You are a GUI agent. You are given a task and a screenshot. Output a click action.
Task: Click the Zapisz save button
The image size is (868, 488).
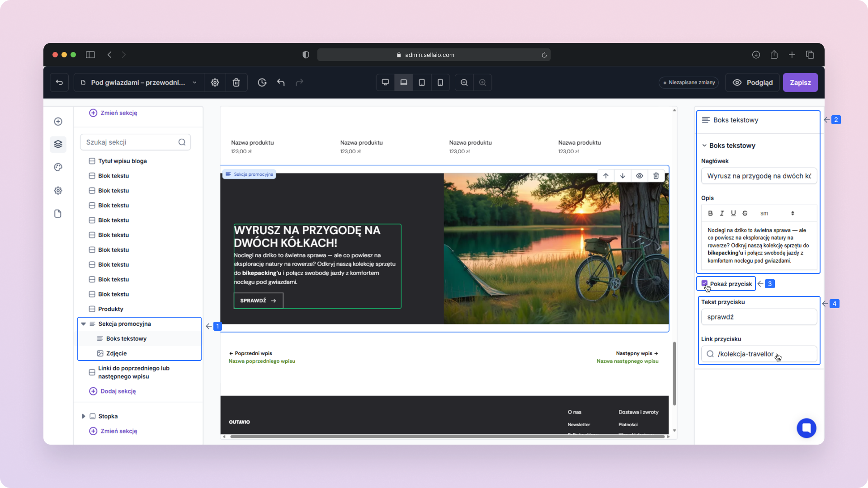[x=800, y=82]
